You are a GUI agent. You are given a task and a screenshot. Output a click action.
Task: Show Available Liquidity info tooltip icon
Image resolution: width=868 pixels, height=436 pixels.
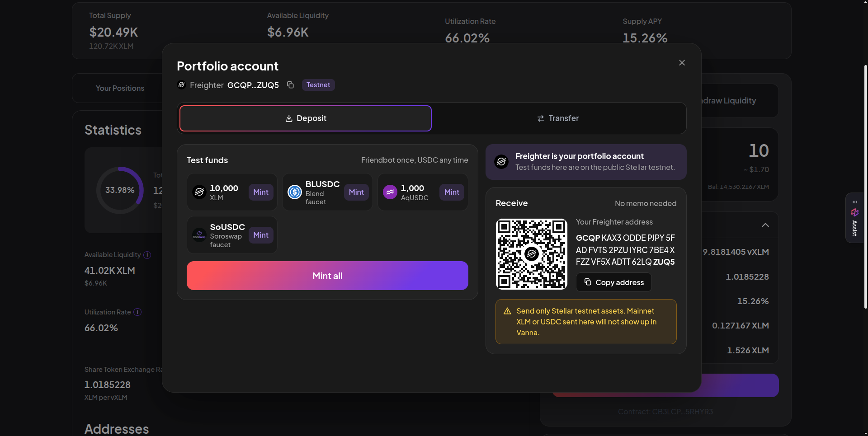(147, 255)
